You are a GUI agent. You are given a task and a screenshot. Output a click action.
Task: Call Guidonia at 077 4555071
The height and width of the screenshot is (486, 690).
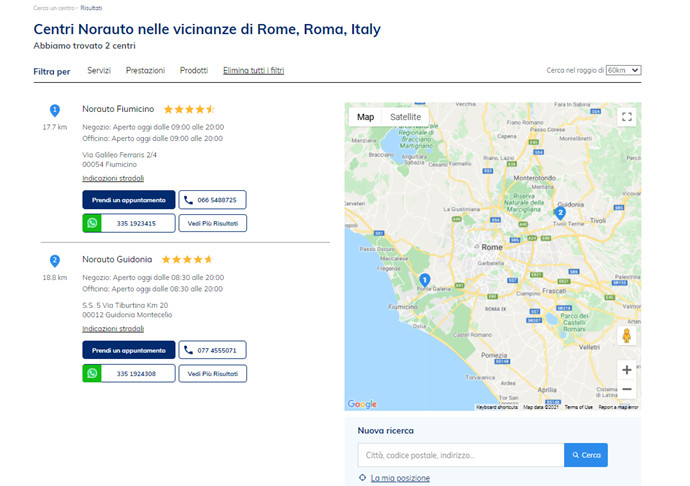(212, 350)
